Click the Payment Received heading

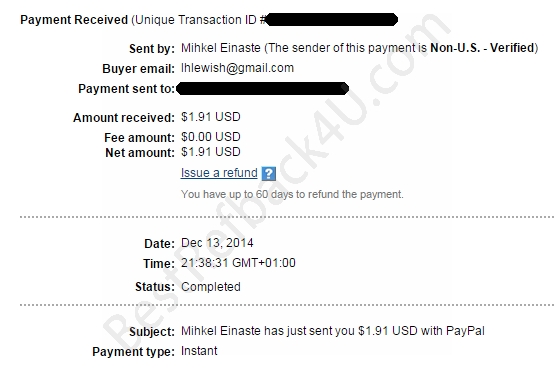point(74,20)
